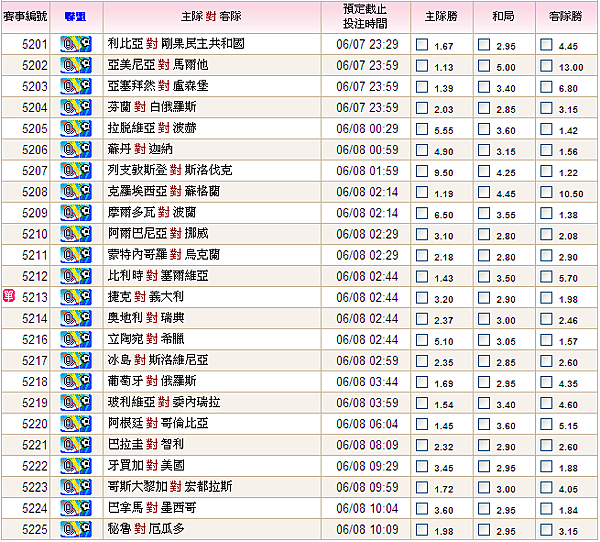Image resolution: width=600 pixels, height=542 pixels.
Task: Open the league icon for match 5214
Action: (x=76, y=318)
